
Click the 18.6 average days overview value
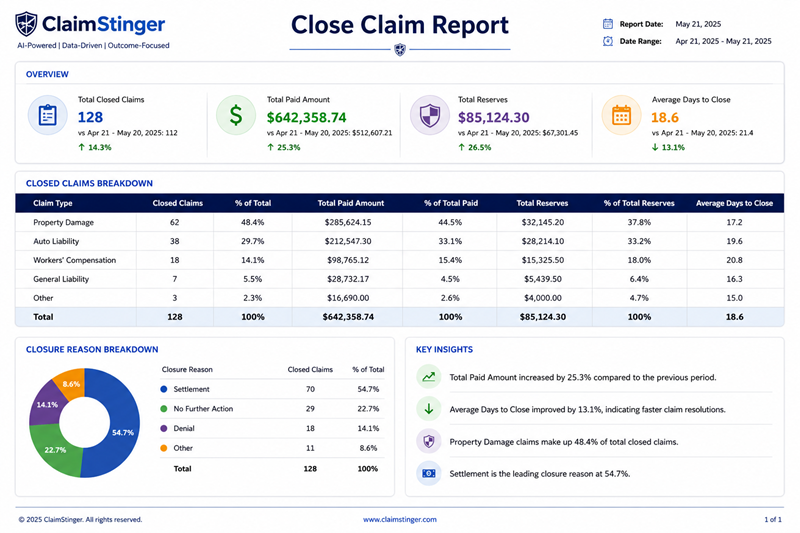pos(665,117)
